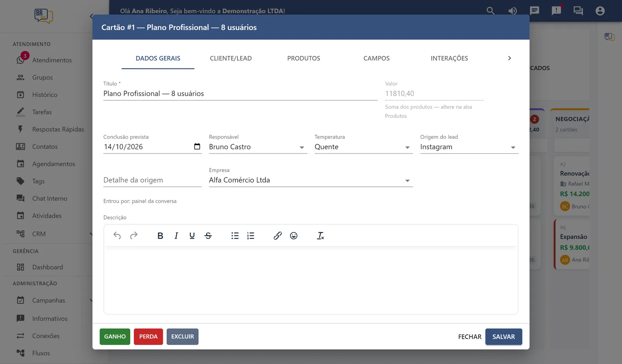The height and width of the screenshot is (364, 622).
Task: Toggle underline formatting in description
Action: pyautogui.click(x=192, y=235)
